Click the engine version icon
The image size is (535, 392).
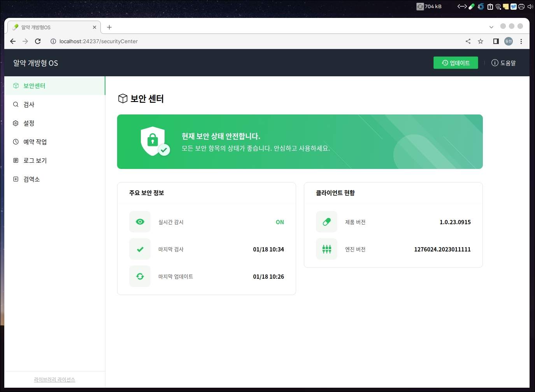pos(326,249)
